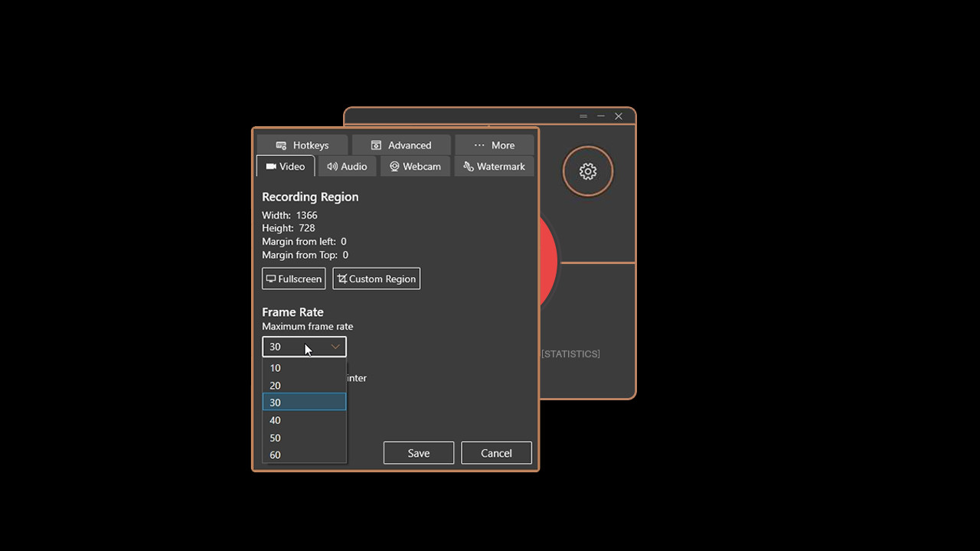Click the Fullscreen region button

tap(294, 279)
